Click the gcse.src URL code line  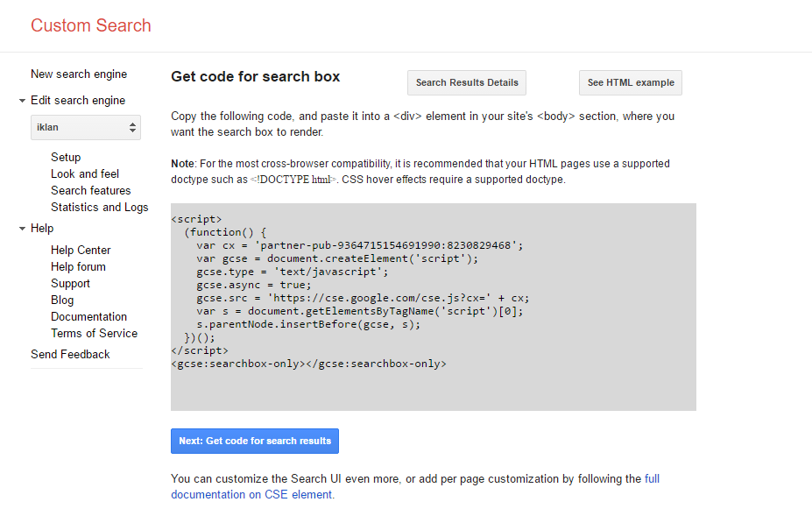363,298
